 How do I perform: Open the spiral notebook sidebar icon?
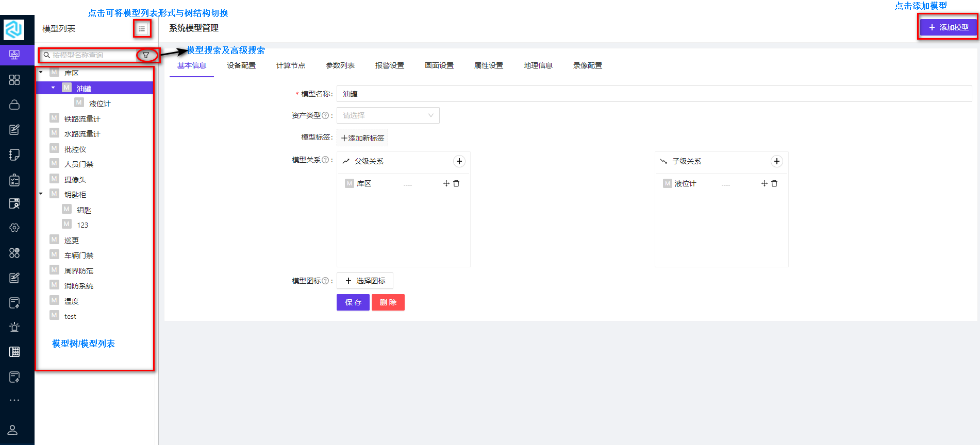pyautogui.click(x=14, y=155)
